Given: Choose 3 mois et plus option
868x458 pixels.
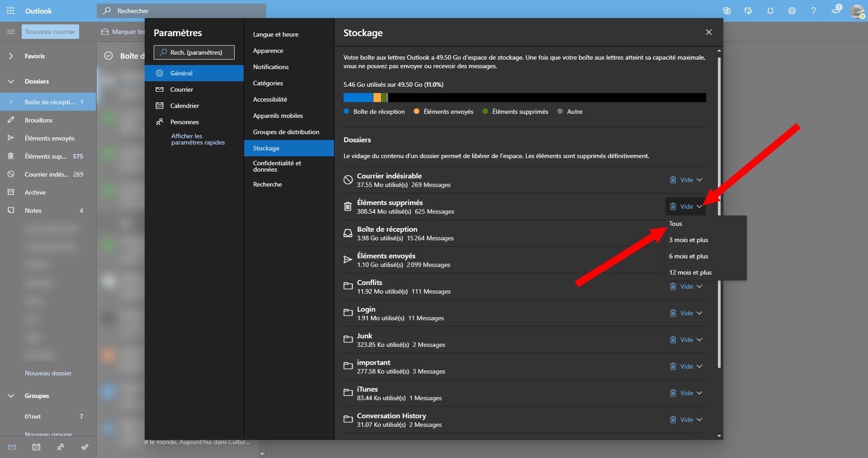Looking at the screenshot, I should point(706,240).
